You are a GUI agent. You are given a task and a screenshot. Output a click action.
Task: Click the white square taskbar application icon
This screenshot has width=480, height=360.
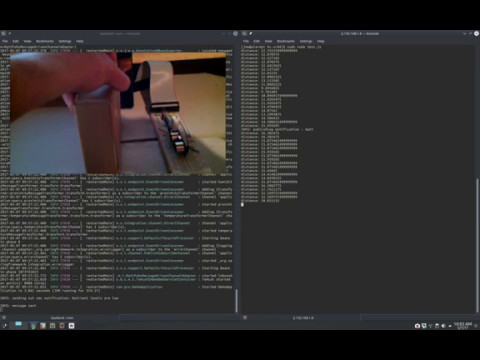tap(72, 326)
